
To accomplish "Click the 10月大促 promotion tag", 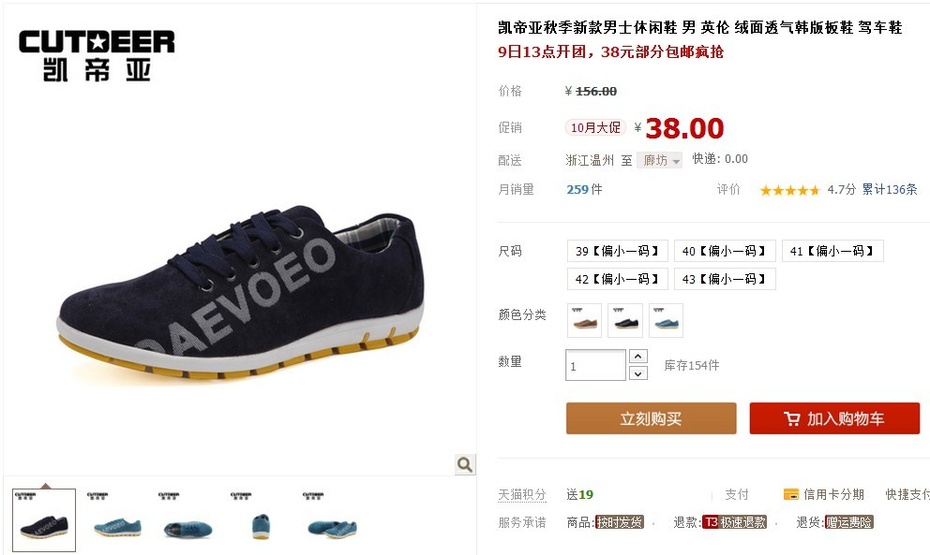I will click(595, 127).
